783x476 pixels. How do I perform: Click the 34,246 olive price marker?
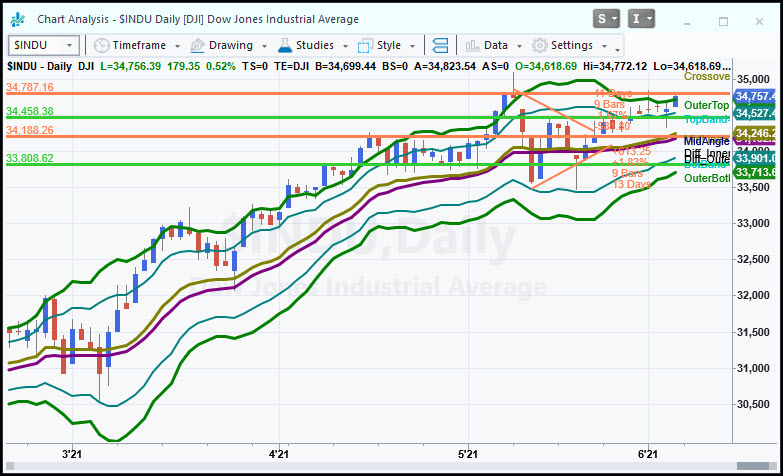tap(754, 133)
